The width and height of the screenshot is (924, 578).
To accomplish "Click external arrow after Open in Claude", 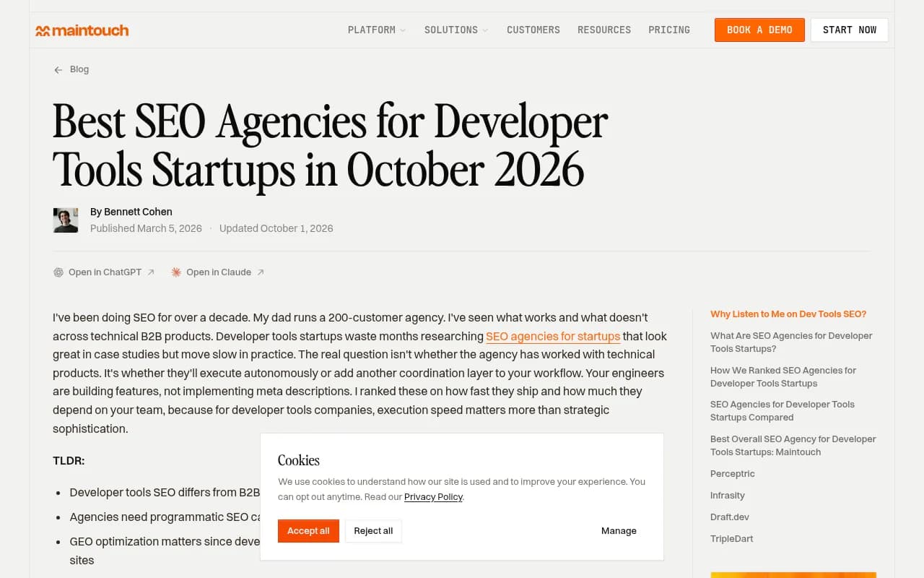I will click(261, 272).
